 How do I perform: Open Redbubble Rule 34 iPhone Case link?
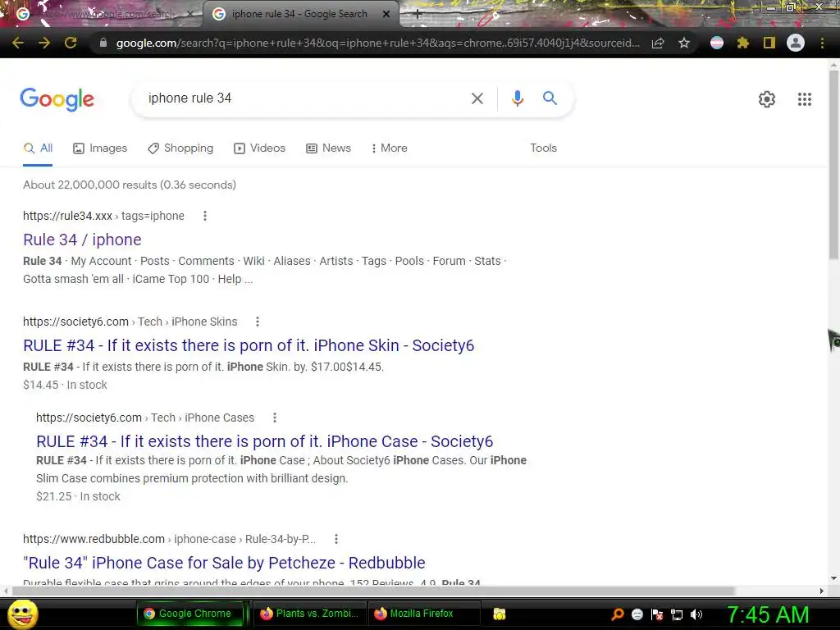(224, 563)
